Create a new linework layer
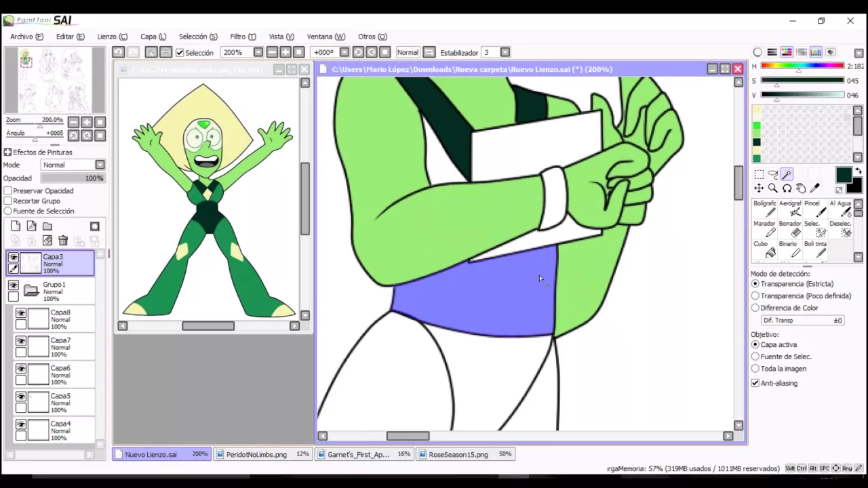The height and width of the screenshot is (488, 868). point(31,226)
